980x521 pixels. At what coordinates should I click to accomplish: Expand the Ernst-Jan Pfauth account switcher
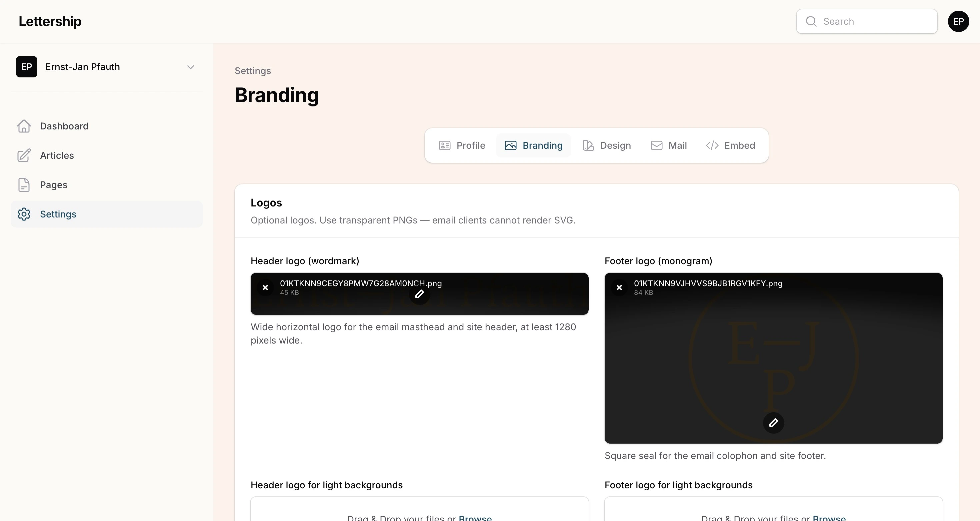pos(107,67)
